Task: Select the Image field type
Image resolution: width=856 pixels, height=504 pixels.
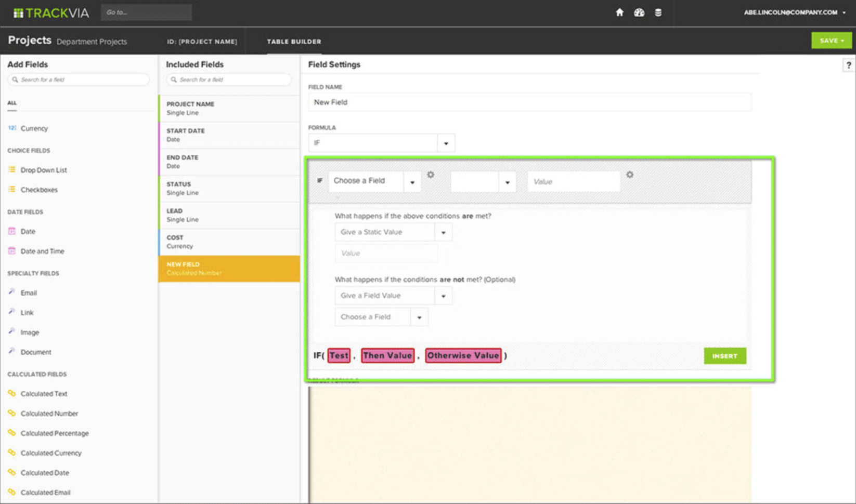Action: point(30,332)
